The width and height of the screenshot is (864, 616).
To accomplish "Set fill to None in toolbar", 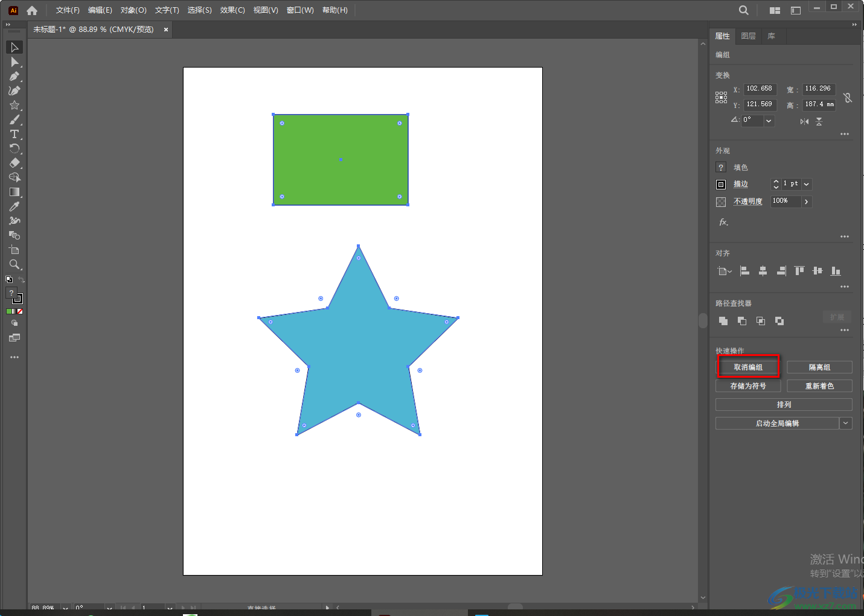I will point(20,311).
